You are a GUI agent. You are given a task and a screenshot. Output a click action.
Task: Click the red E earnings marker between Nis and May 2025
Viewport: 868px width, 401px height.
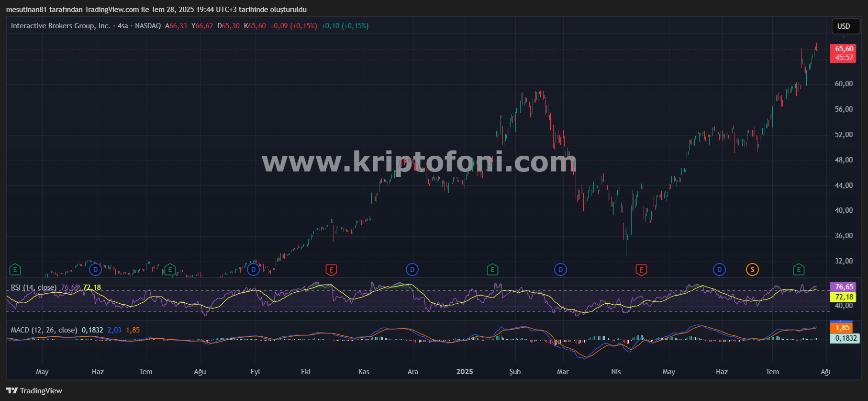641,270
